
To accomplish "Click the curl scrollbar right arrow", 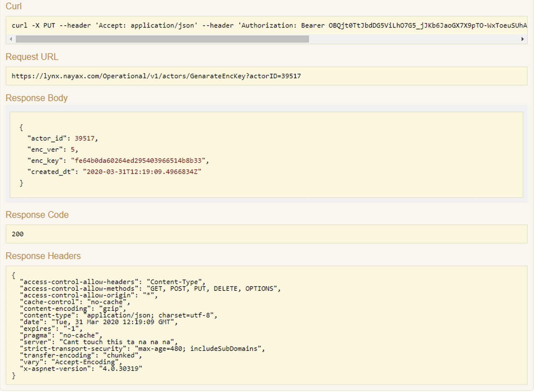I will pyautogui.click(x=522, y=39).
